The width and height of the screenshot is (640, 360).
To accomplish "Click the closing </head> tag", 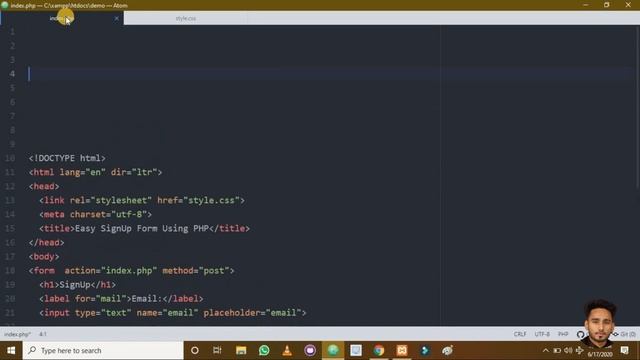I will 47,242.
